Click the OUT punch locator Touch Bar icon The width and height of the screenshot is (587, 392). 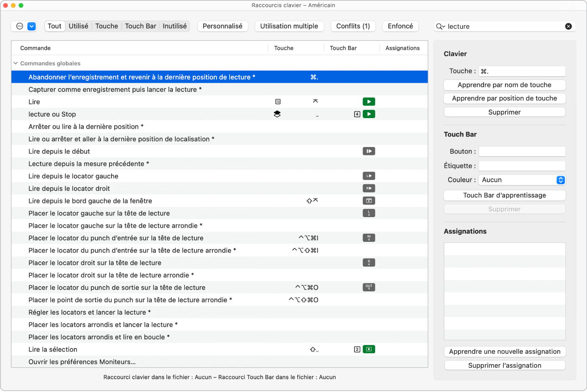pos(368,287)
